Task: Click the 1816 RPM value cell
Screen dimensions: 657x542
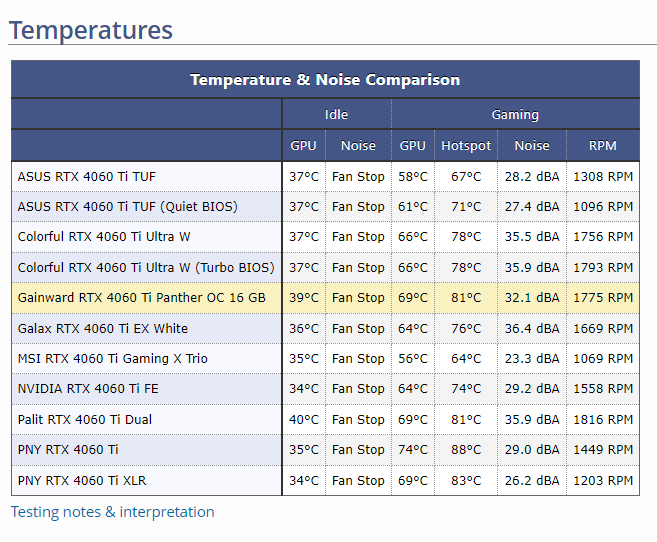Action: tap(602, 420)
